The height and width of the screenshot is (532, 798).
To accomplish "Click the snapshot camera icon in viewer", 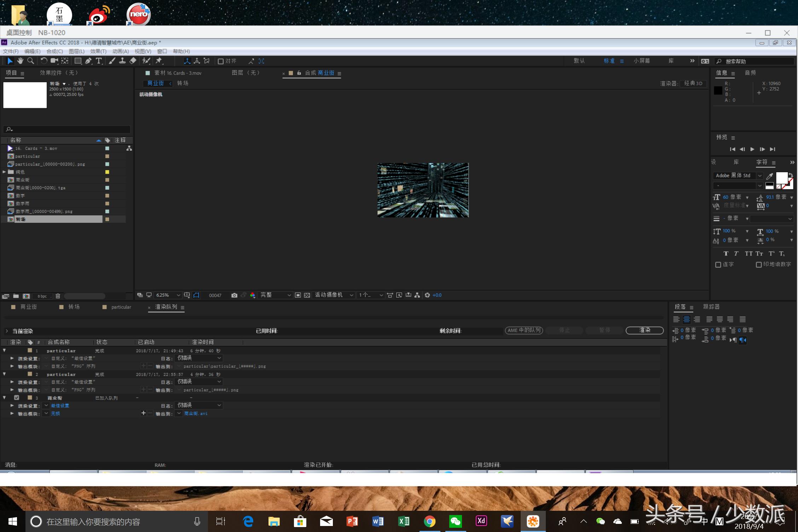I will 234,295.
